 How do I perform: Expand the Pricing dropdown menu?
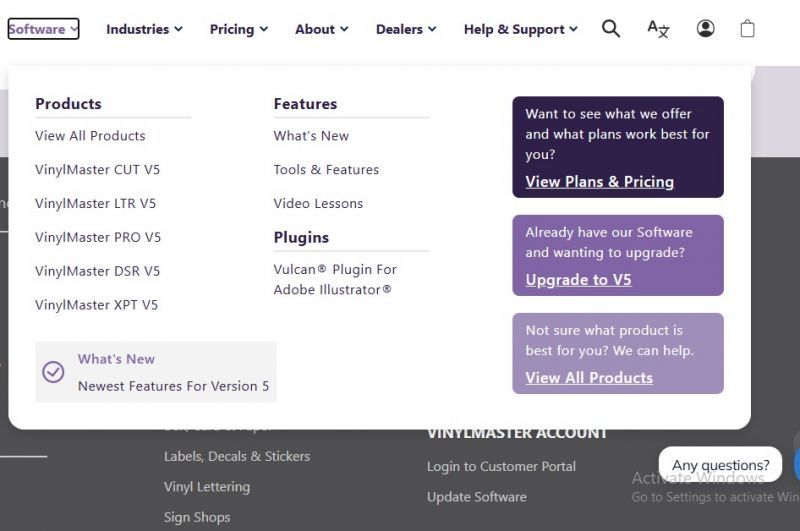[238, 29]
